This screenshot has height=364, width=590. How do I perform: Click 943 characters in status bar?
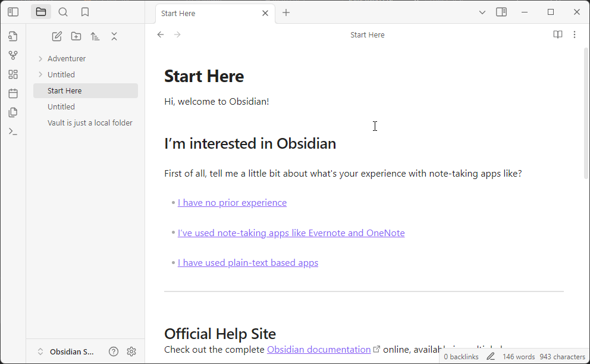(x=562, y=357)
